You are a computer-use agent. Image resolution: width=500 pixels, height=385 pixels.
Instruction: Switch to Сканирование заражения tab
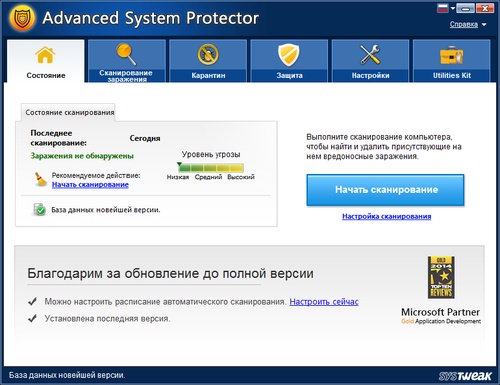pos(127,61)
